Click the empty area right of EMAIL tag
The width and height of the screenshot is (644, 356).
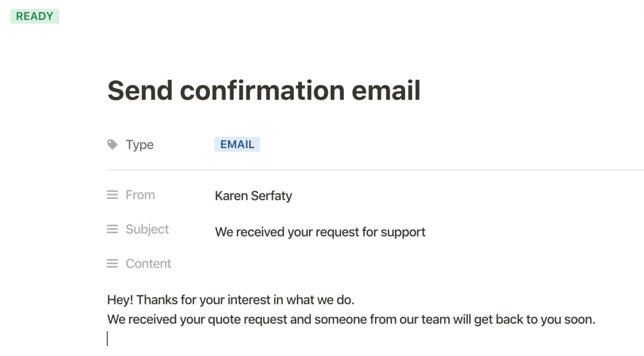pyautogui.click(x=451, y=144)
